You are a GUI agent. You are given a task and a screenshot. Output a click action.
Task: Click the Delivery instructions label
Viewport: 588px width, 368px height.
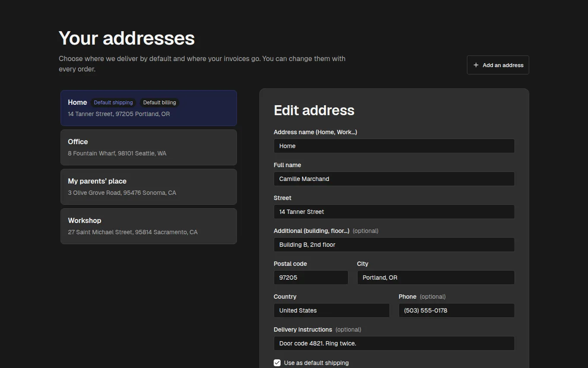pos(303,329)
